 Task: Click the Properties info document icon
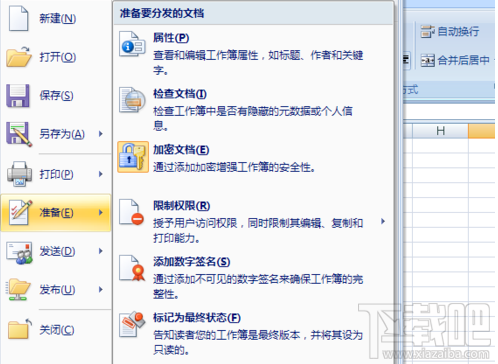(x=132, y=44)
